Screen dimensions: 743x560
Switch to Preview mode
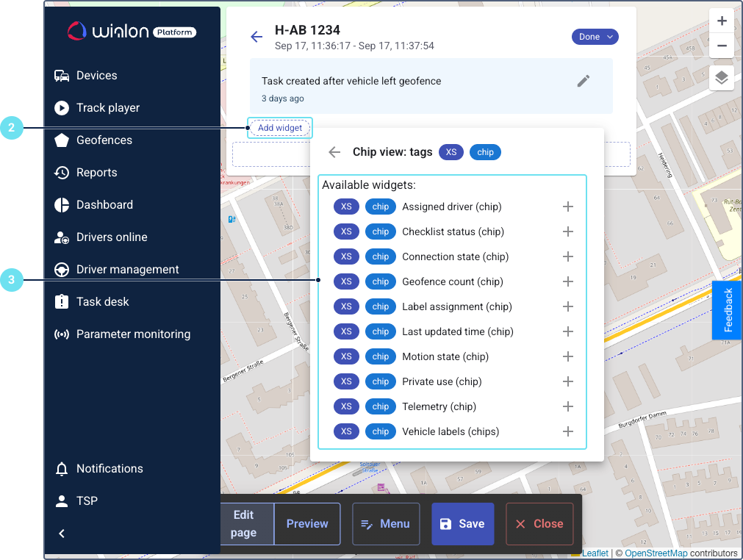[x=307, y=524]
